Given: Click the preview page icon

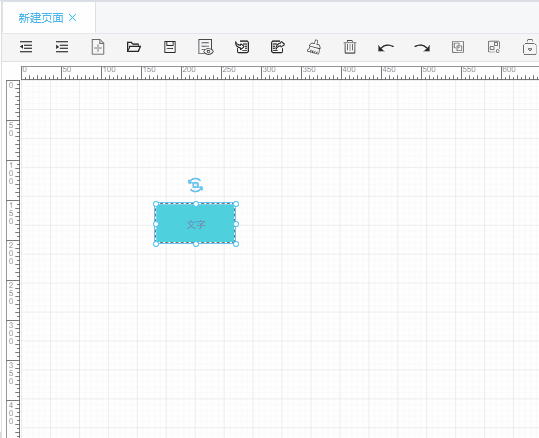Looking at the screenshot, I should point(206,47).
